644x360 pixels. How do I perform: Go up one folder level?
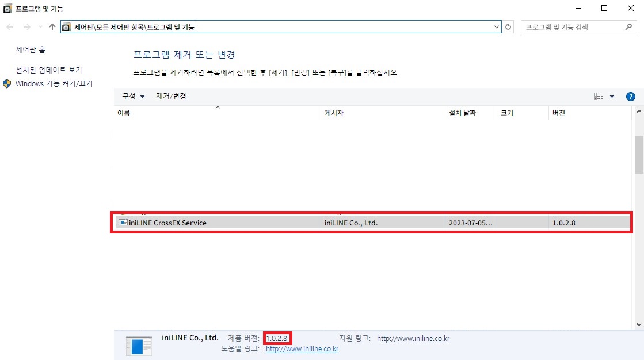52,27
